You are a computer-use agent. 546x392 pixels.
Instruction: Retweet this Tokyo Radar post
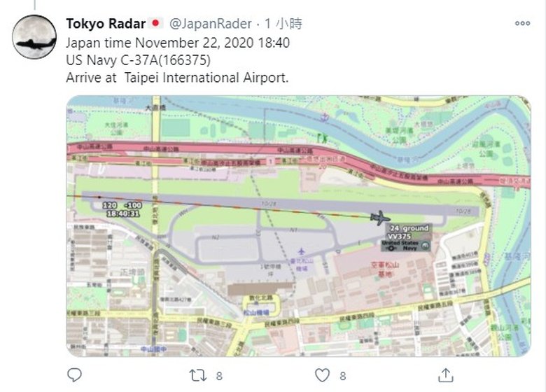click(x=197, y=374)
